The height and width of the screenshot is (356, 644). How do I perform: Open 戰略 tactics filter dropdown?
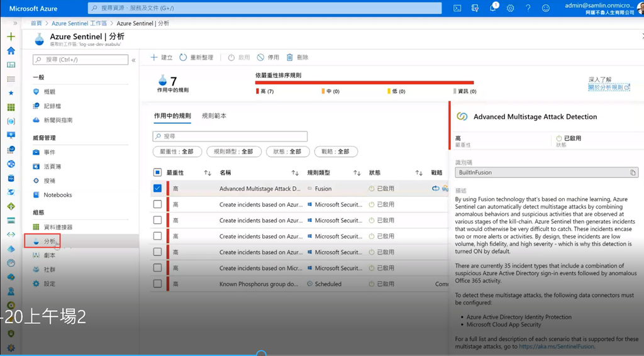click(336, 152)
